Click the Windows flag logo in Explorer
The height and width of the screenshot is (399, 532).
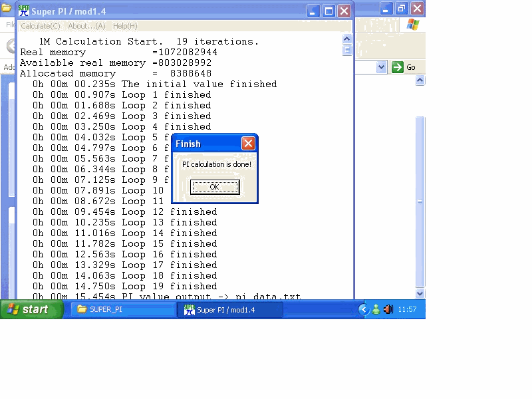[413, 25]
